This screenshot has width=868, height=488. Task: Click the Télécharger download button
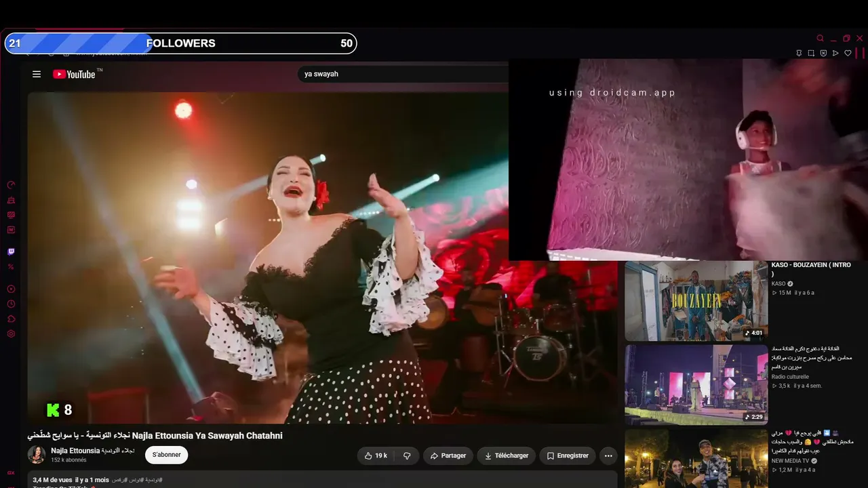507,456
